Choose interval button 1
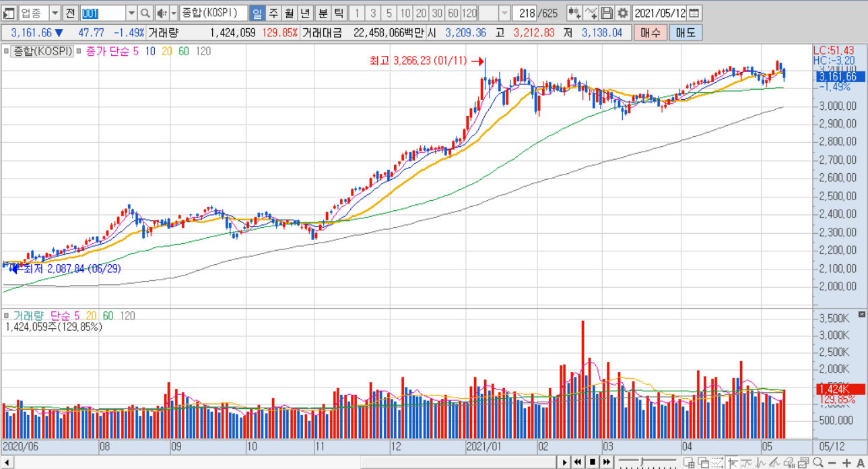 [356, 13]
